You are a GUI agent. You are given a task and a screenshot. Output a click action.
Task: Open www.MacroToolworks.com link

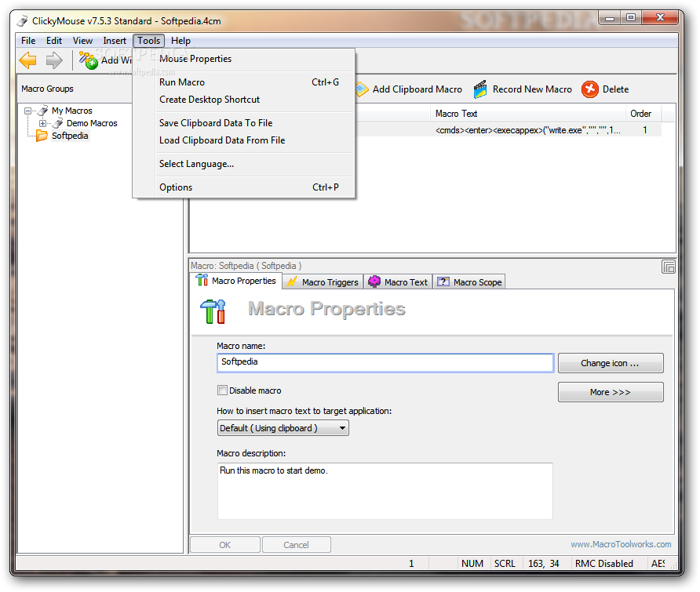pos(621,544)
